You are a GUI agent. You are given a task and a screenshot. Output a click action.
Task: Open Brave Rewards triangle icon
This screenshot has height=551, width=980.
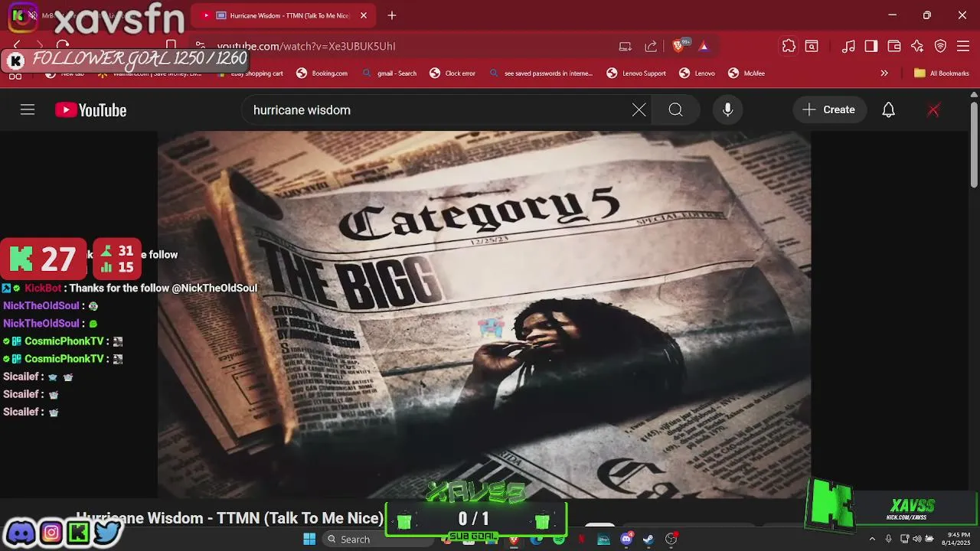pyautogui.click(x=704, y=46)
